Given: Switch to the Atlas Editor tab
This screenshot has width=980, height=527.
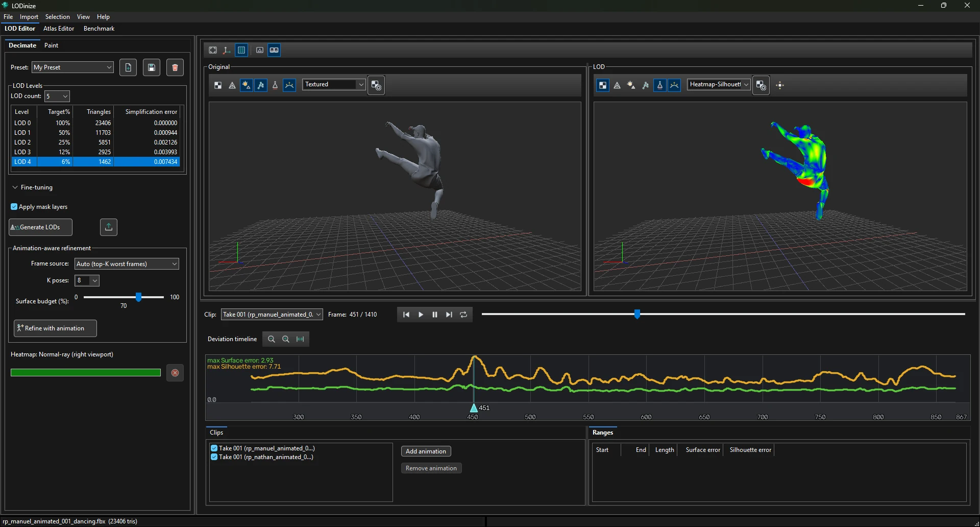Looking at the screenshot, I should pyautogui.click(x=59, y=29).
